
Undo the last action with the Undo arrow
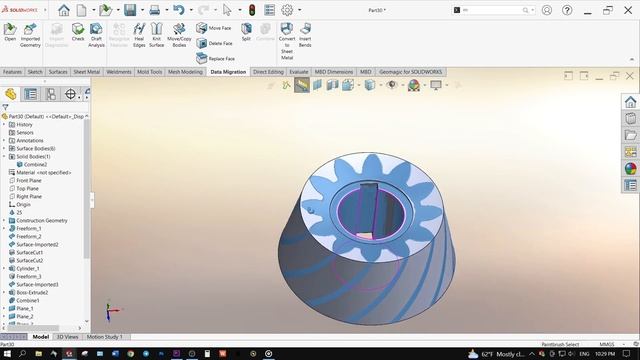179,10
